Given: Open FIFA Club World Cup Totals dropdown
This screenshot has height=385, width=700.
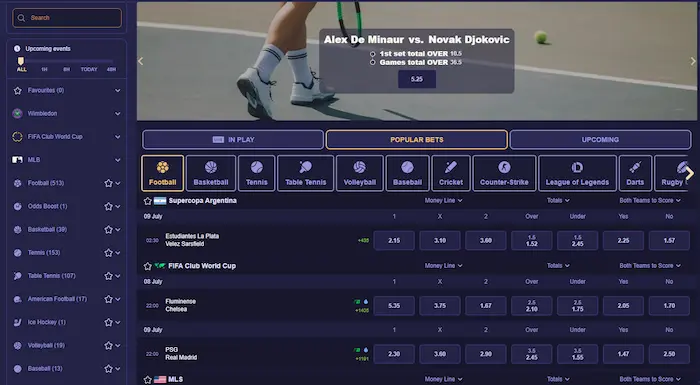Looking at the screenshot, I should (x=558, y=266).
